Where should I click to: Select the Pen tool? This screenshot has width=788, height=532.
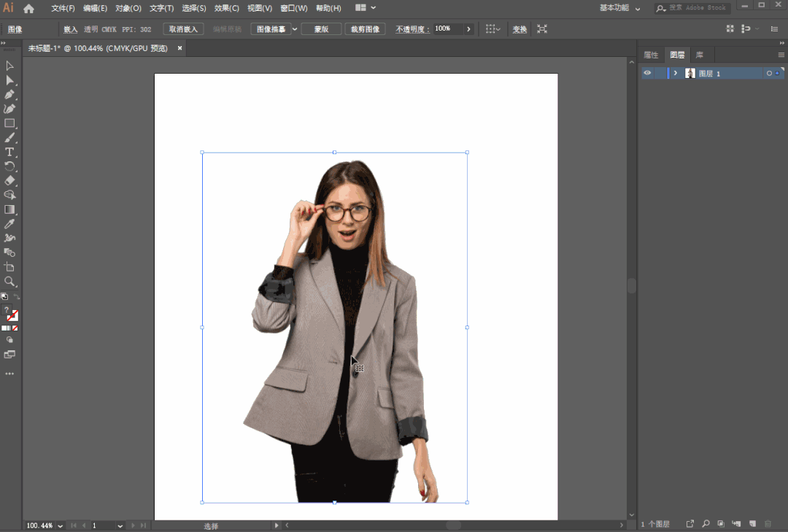(9, 94)
